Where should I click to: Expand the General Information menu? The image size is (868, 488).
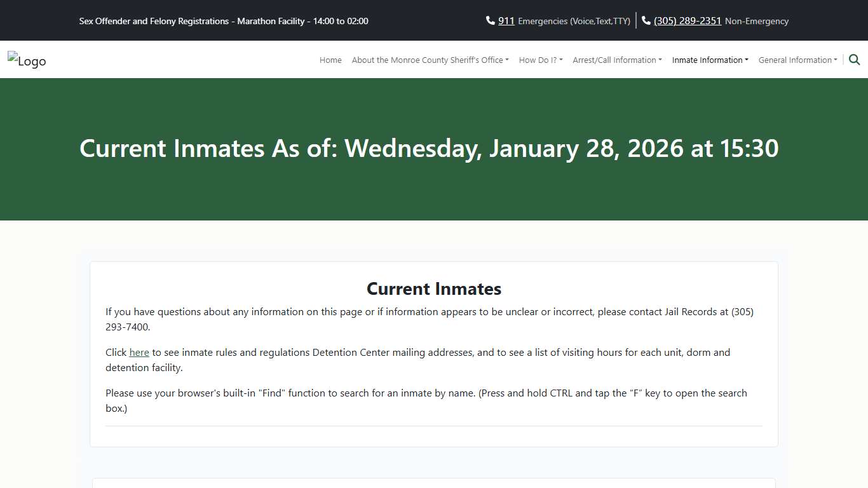point(797,60)
